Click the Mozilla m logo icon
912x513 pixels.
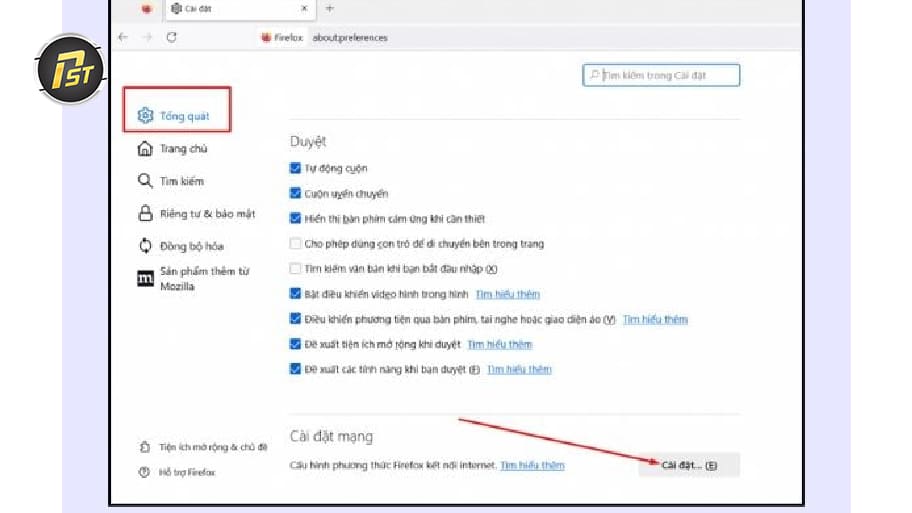point(145,279)
